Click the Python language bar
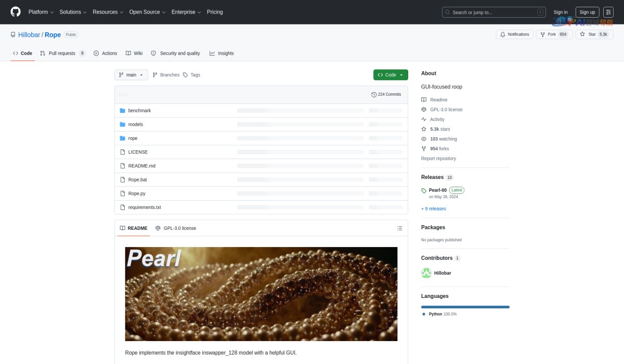Viewport: 624px width, 364px height. [x=465, y=307]
